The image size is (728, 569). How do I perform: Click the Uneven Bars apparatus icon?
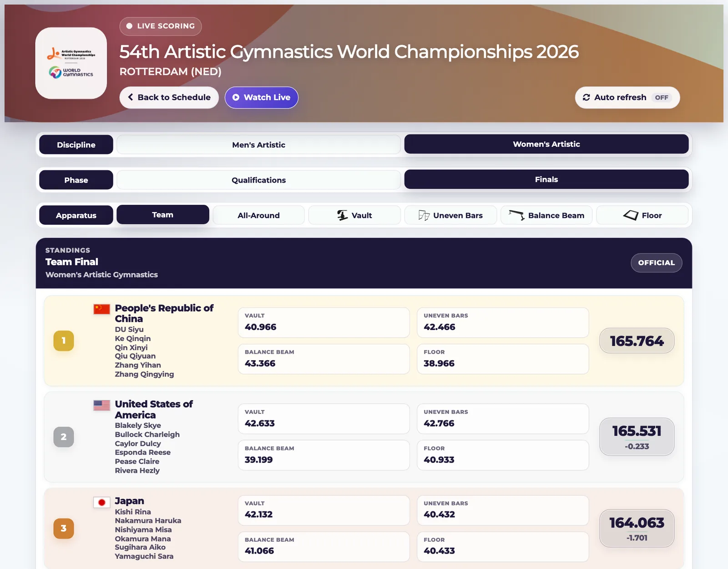[424, 215]
